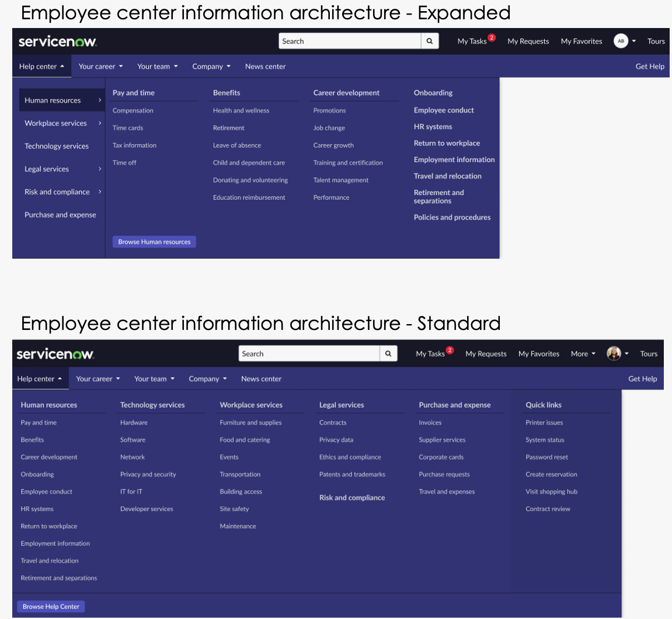Screen dimensions: 672x619
Task: Select Technology services in Expanded side menu
Action: 57,146
